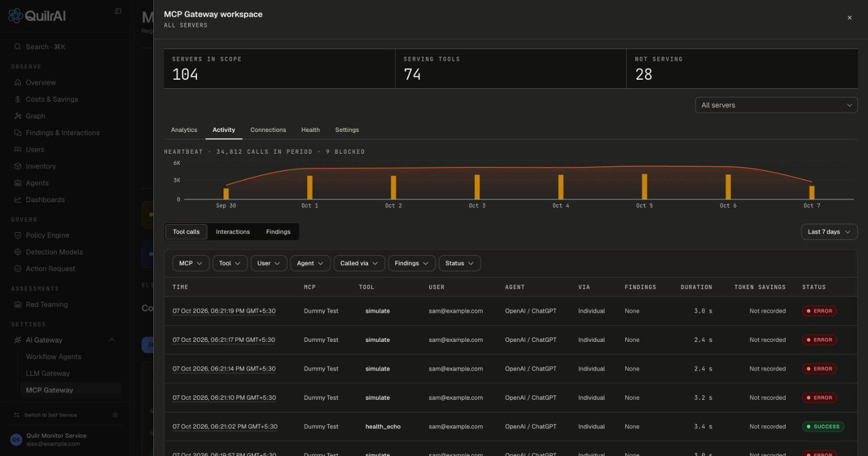Screen dimensions: 868x456
Task: Click the Inventory box icon
Action: (18, 166)
